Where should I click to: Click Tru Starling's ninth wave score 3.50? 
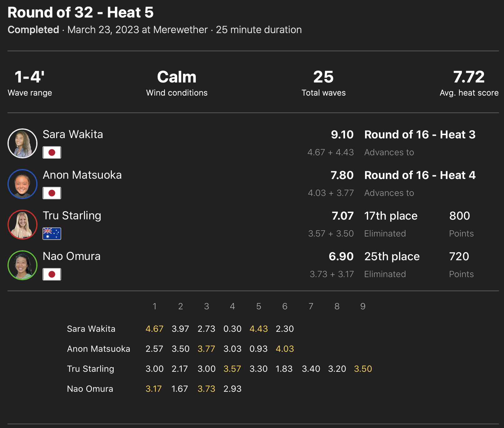363,369
